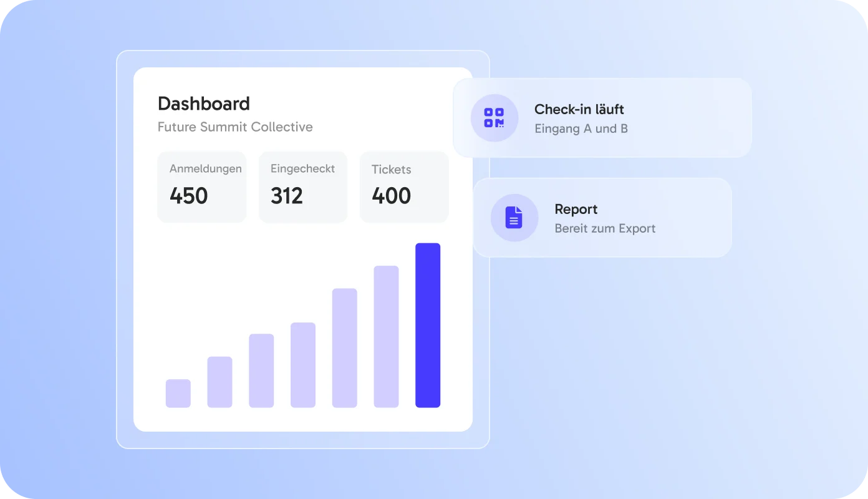868x499 pixels.
Task: Click the shortest bar in the chart
Action: click(x=178, y=394)
